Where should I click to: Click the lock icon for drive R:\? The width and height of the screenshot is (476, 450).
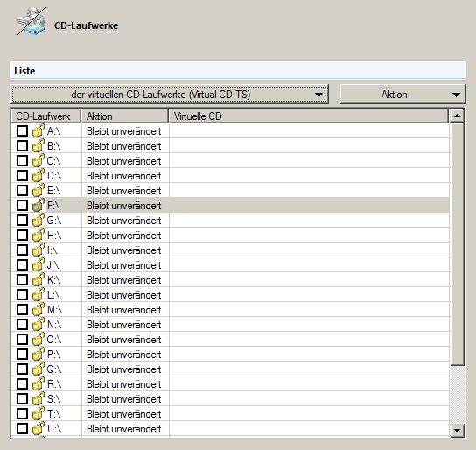pos(38,384)
